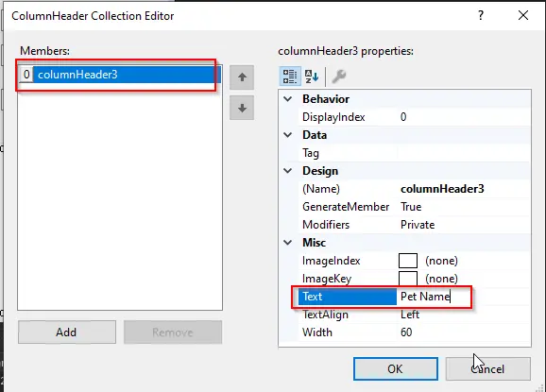Screen dimensions: 546x392
Task: Click the Cancel button
Action: click(x=488, y=368)
